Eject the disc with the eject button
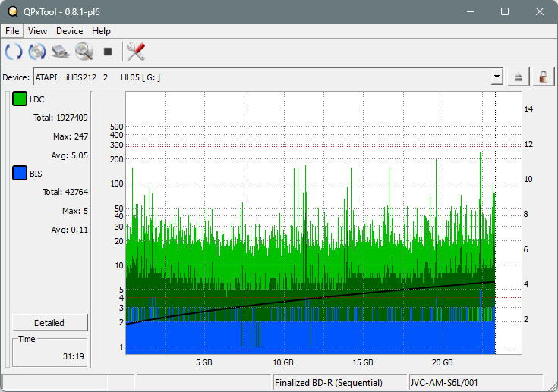Viewport: 558px width, 392px height. click(519, 77)
